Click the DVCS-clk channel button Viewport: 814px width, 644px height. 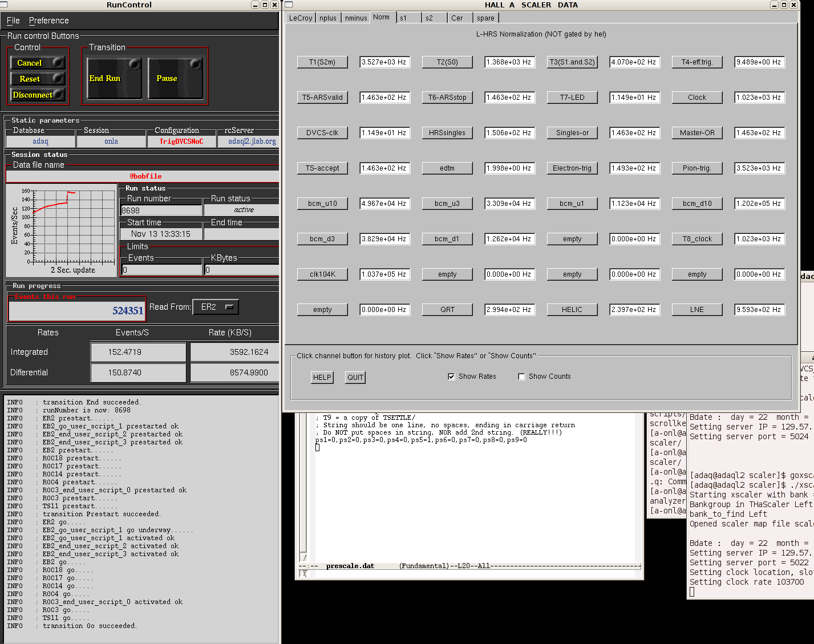click(322, 133)
